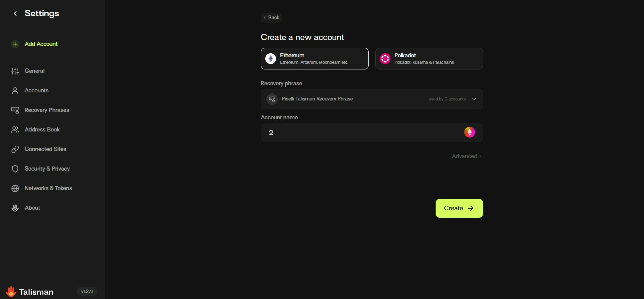
Task: Open the Recovery phrase dropdown
Action: [372, 99]
